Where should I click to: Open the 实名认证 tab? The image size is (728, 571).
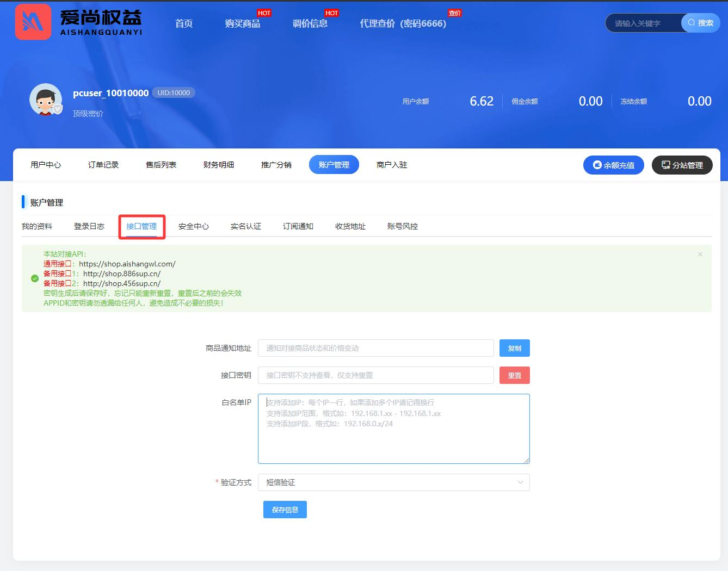pos(246,226)
